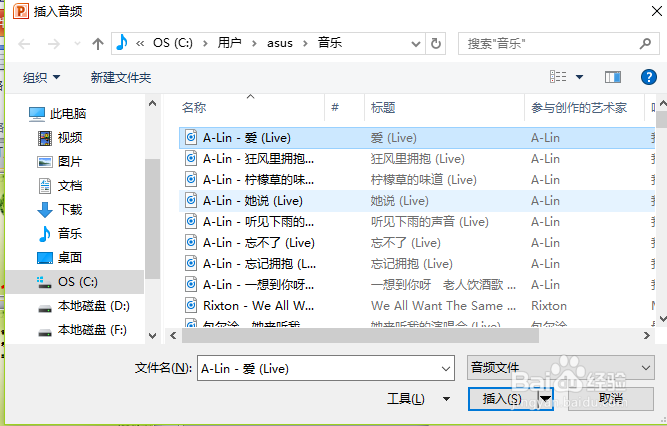Open the recent locations dropdown arrow
The width and height of the screenshot is (667, 426).
pos(77,43)
